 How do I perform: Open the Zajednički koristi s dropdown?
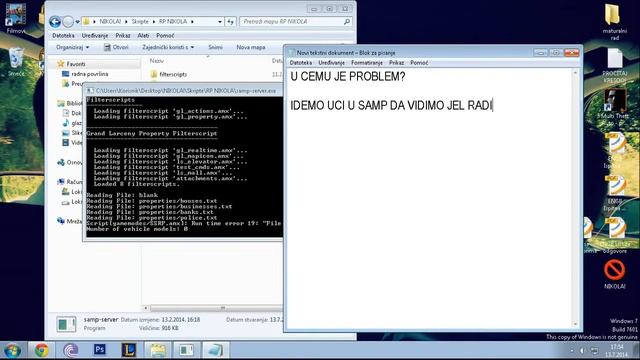click(x=168, y=47)
